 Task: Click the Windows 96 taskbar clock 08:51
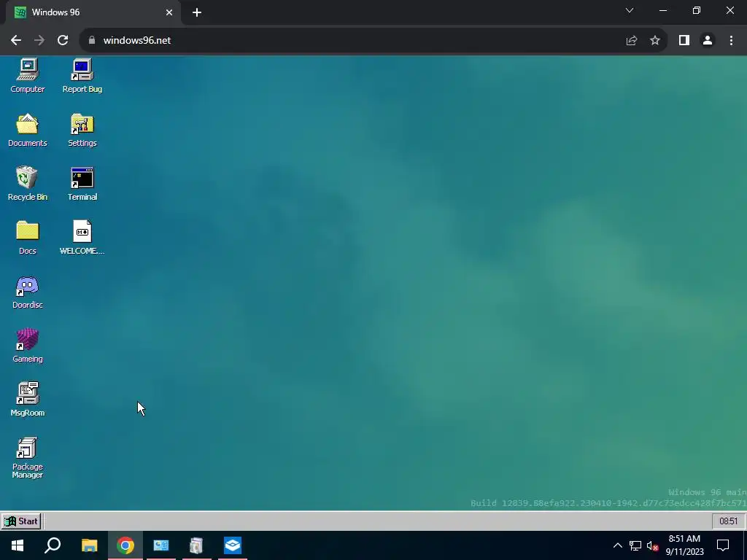click(x=728, y=521)
